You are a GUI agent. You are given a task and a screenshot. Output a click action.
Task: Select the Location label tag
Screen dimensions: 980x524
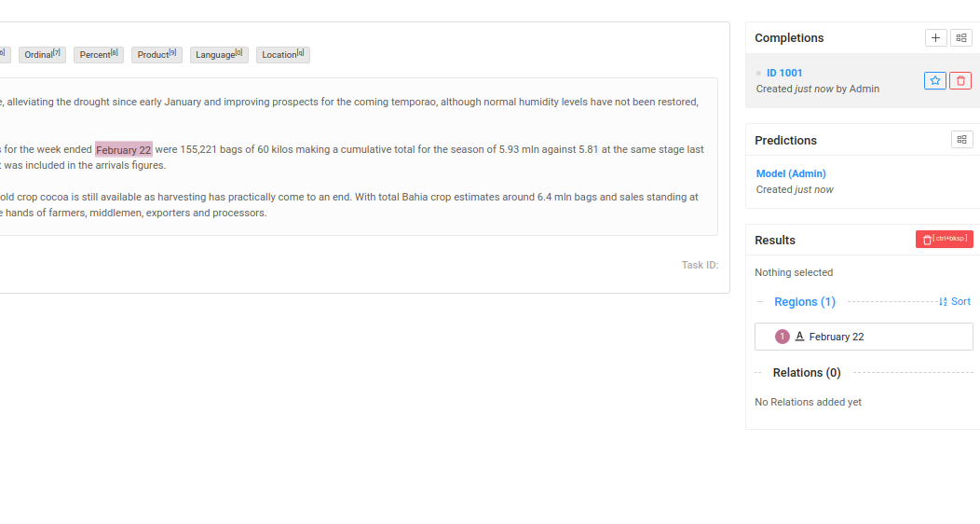(x=282, y=55)
